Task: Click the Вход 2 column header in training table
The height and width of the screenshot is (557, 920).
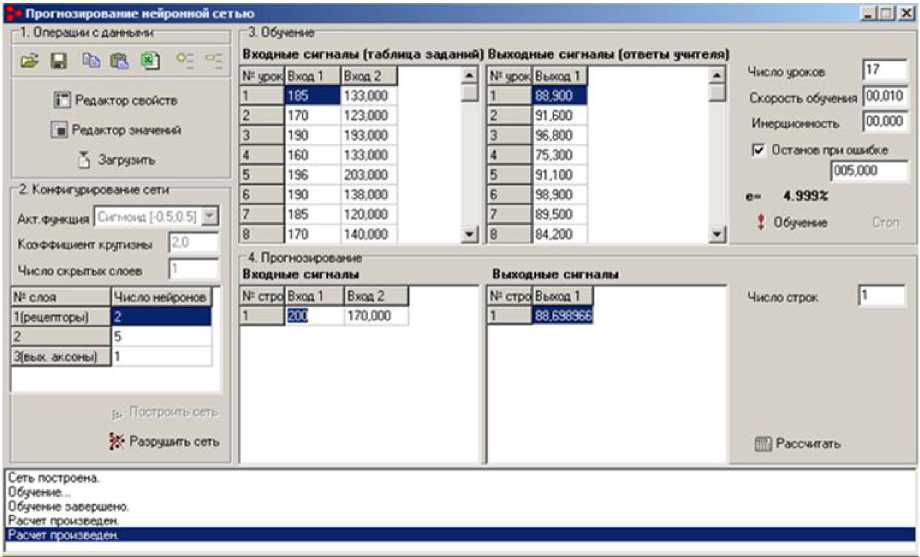Action: (x=368, y=76)
